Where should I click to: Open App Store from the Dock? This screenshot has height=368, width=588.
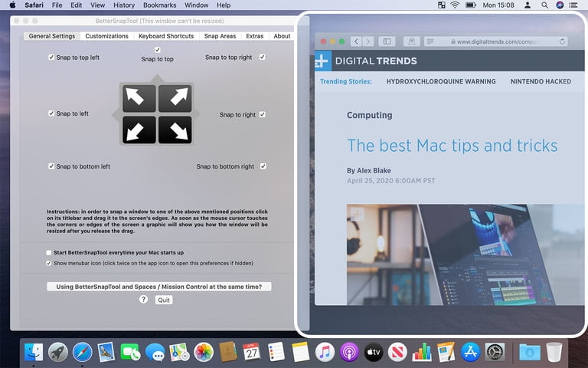click(470, 353)
